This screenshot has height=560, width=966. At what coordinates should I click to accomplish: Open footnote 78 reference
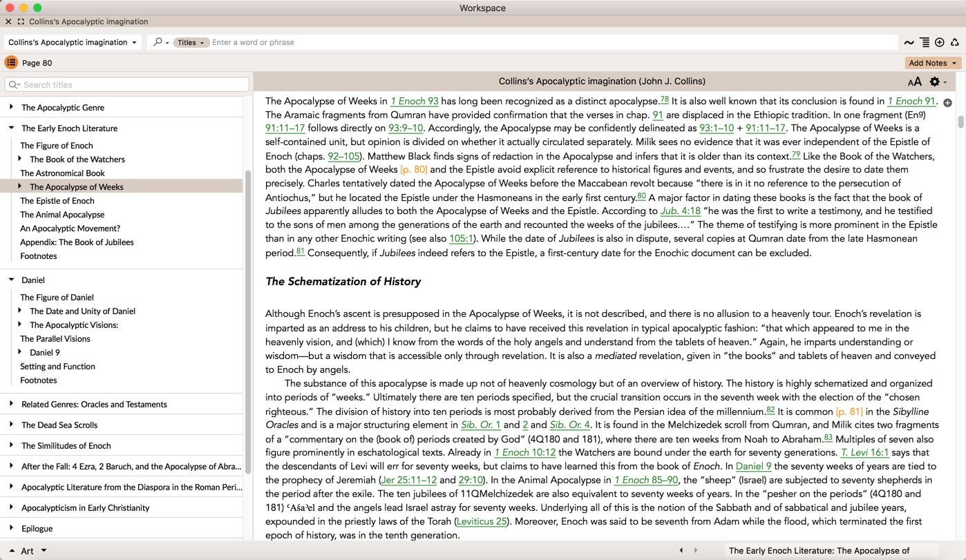(664, 99)
